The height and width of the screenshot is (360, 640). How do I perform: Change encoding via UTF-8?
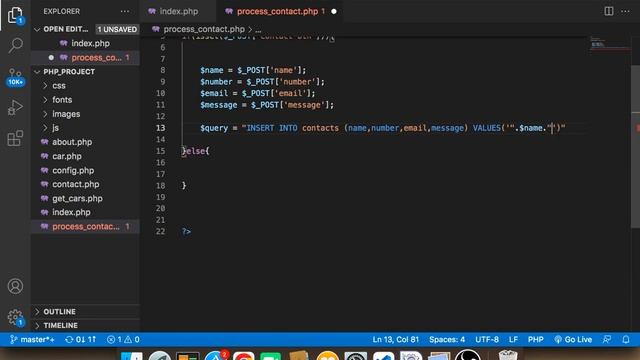click(x=487, y=340)
